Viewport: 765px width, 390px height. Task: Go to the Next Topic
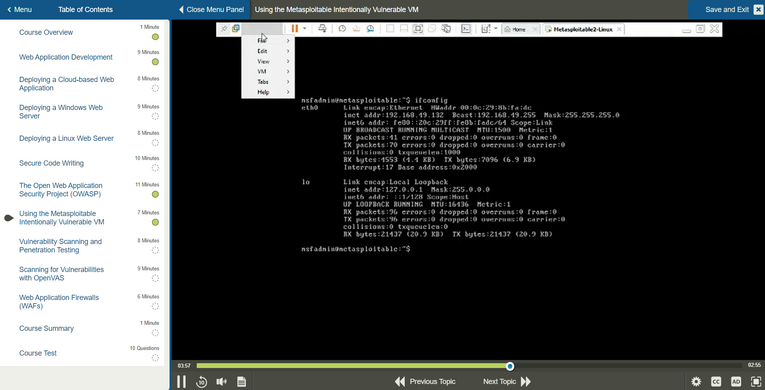tap(507, 382)
